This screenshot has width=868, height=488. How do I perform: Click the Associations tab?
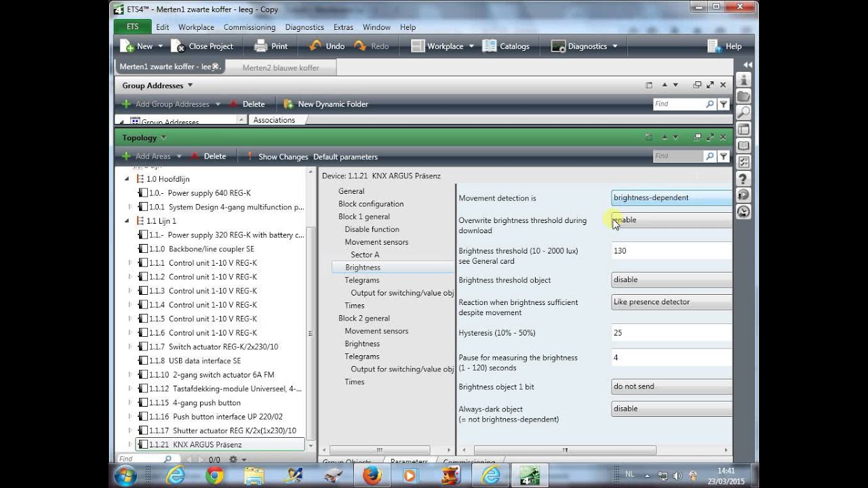[274, 120]
